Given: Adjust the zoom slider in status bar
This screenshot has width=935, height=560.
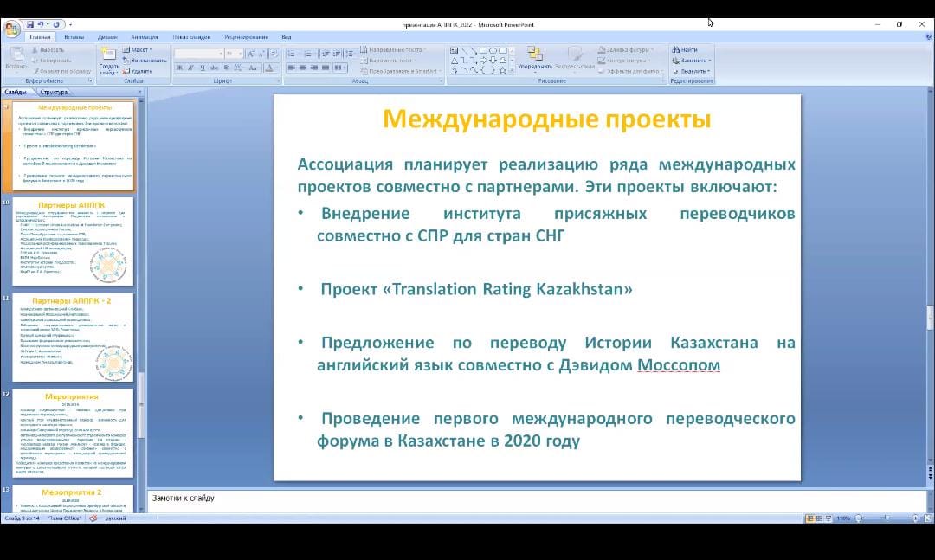Looking at the screenshot, I should pyautogui.click(x=886, y=518).
